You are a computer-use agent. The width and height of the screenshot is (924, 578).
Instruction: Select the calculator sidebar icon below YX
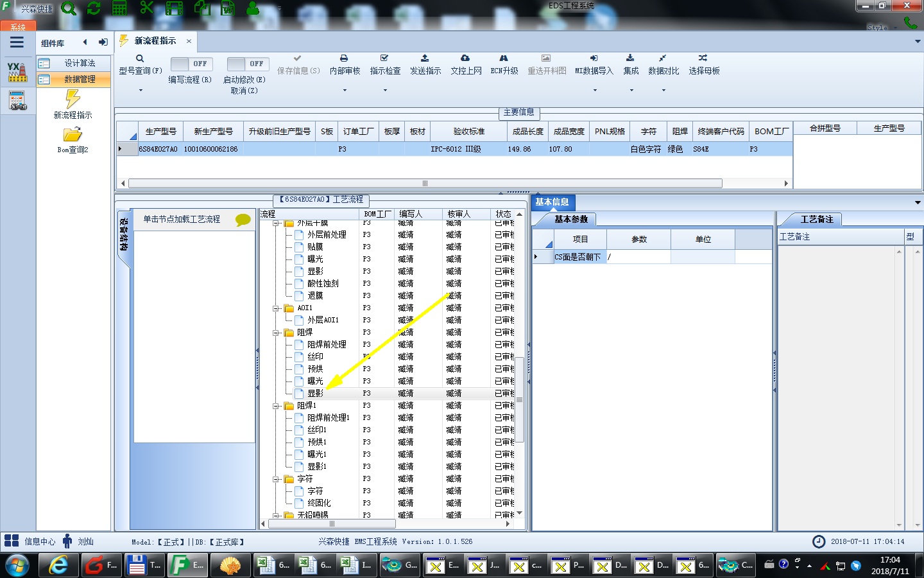pos(17,101)
